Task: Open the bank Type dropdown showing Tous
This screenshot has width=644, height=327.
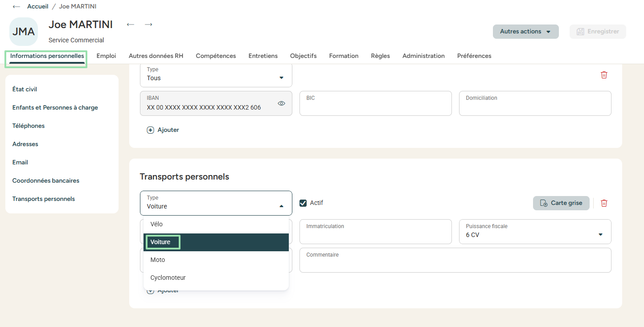Action: click(216, 75)
